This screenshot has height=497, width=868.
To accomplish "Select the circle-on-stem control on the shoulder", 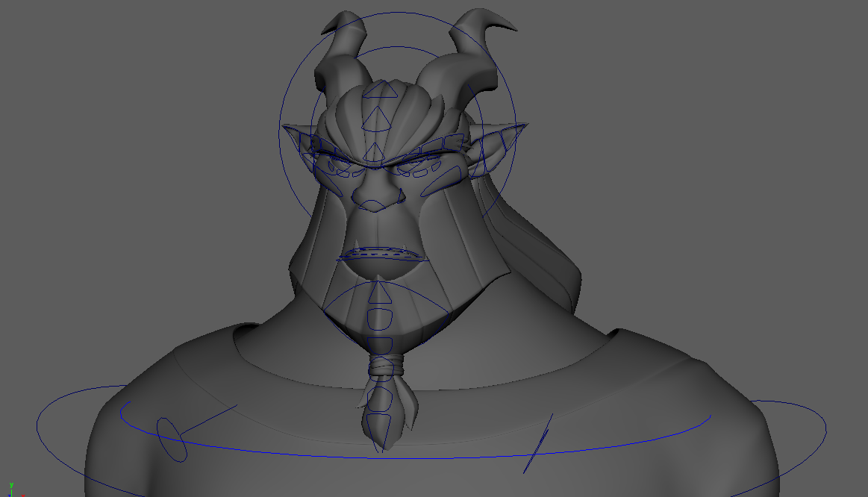I will click(171, 439).
